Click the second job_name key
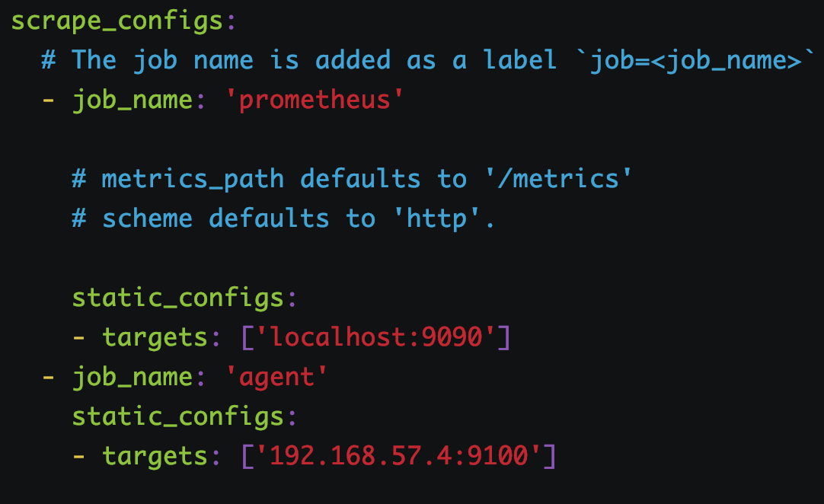Viewport: 824px width, 504px height. (133, 378)
